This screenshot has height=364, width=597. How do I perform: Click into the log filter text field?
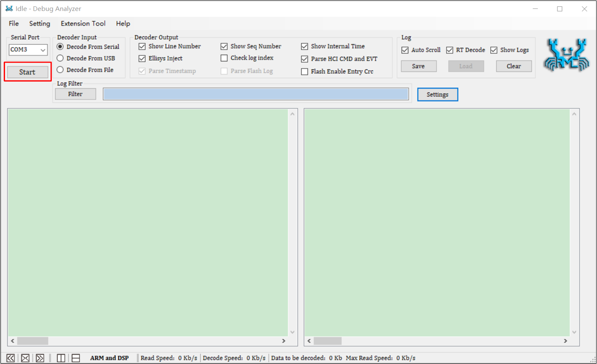pyautogui.click(x=256, y=94)
